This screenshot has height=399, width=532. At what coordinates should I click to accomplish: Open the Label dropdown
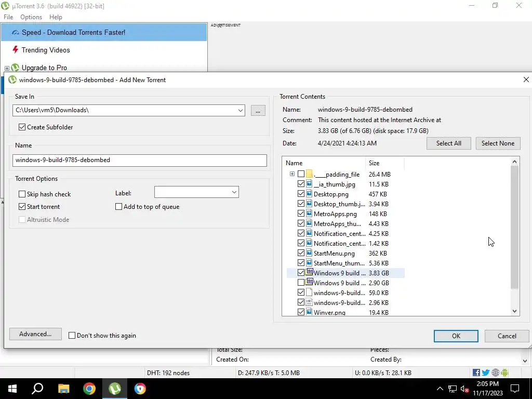[x=234, y=192]
